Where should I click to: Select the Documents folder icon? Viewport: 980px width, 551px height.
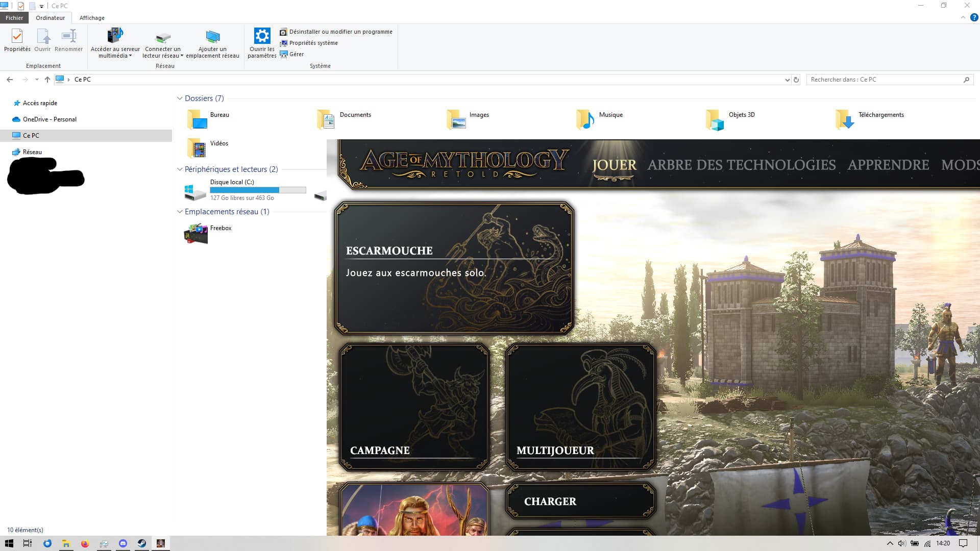coord(327,119)
